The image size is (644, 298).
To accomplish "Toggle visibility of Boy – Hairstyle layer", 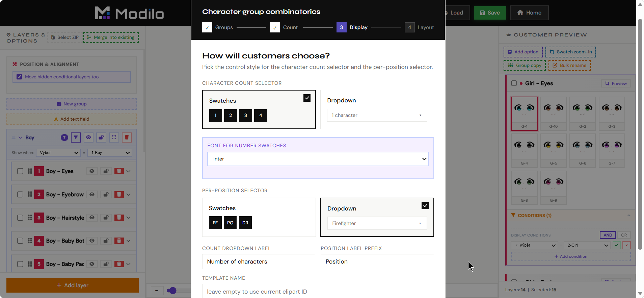I will click(x=92, y=218).
